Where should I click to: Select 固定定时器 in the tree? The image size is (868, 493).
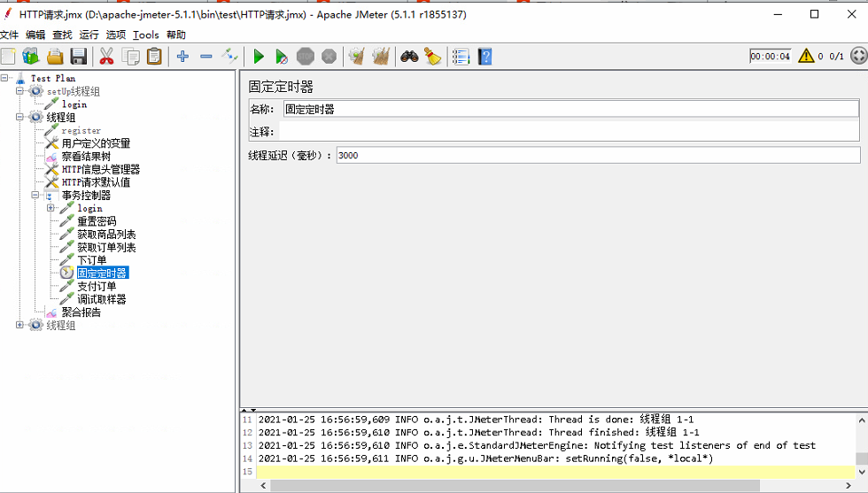click(103, 273)
